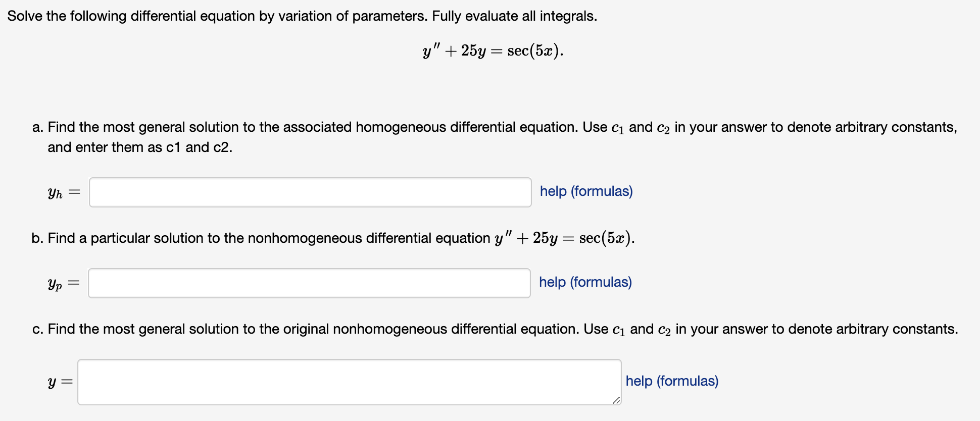The height and width of the screenshot is (421, 980).
Task: Click the first help formulas link
Action: [585, 191]
